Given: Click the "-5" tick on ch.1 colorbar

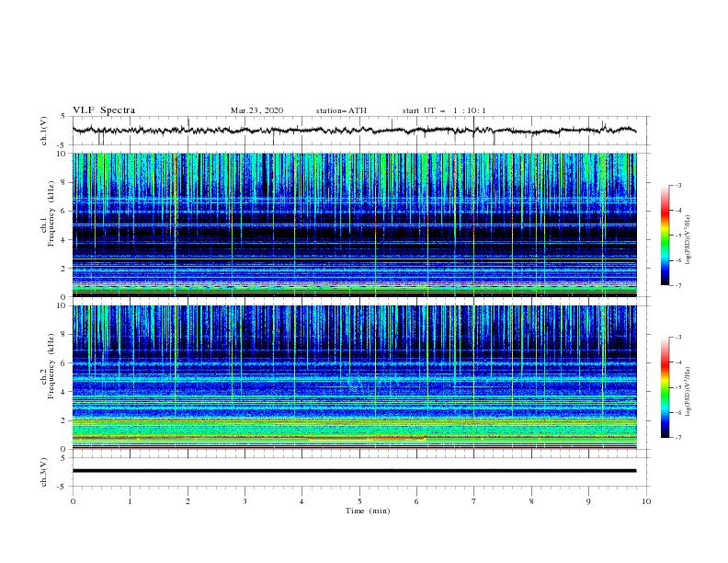Looking at the screenshot, I should [677, 236].
